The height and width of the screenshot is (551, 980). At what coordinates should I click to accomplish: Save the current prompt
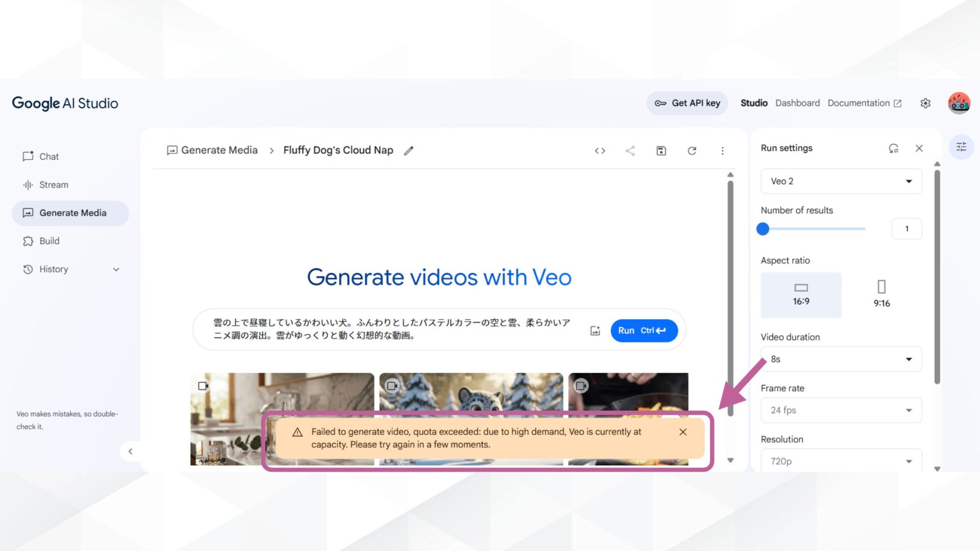point(661,151)
